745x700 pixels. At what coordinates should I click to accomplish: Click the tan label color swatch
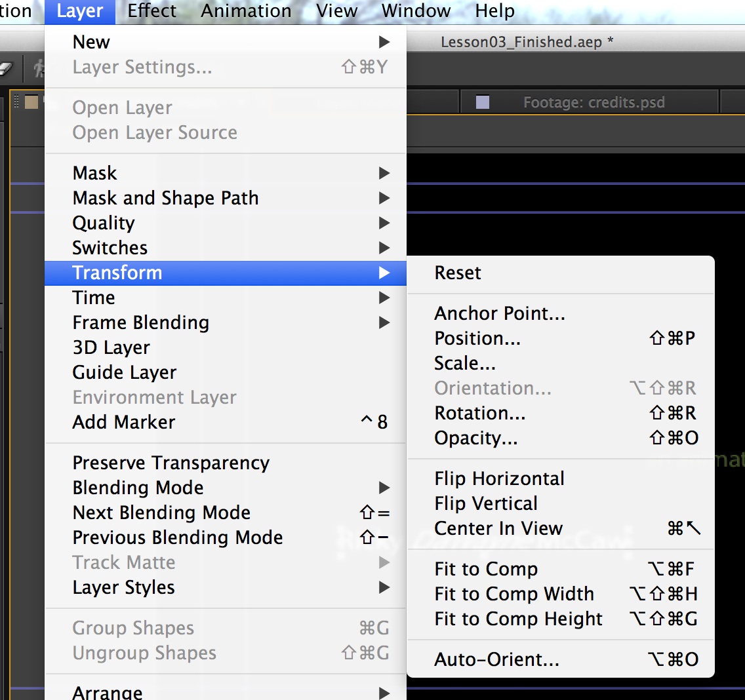tap(31, 102)
